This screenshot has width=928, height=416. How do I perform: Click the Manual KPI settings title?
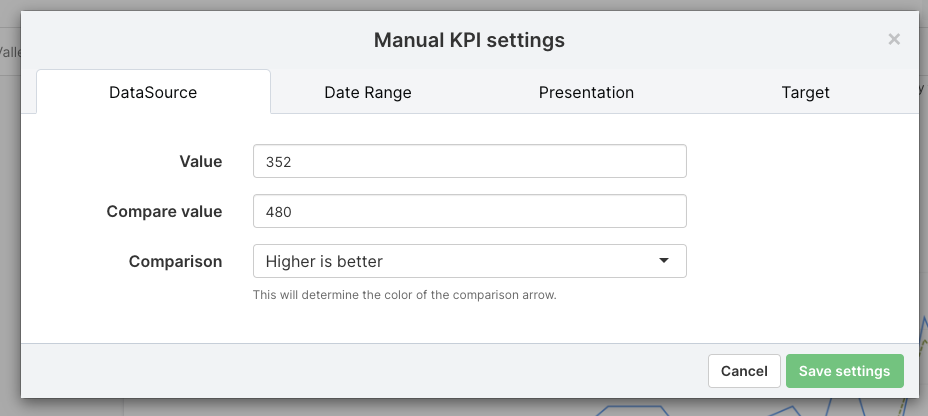point(469,40)
